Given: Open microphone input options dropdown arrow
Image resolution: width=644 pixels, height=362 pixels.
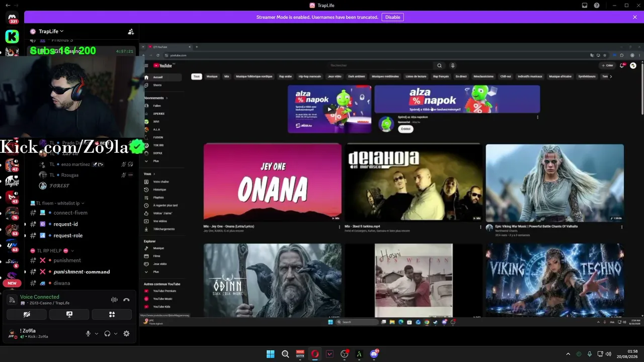Looking at the screenshot, I should coord(96,333).
